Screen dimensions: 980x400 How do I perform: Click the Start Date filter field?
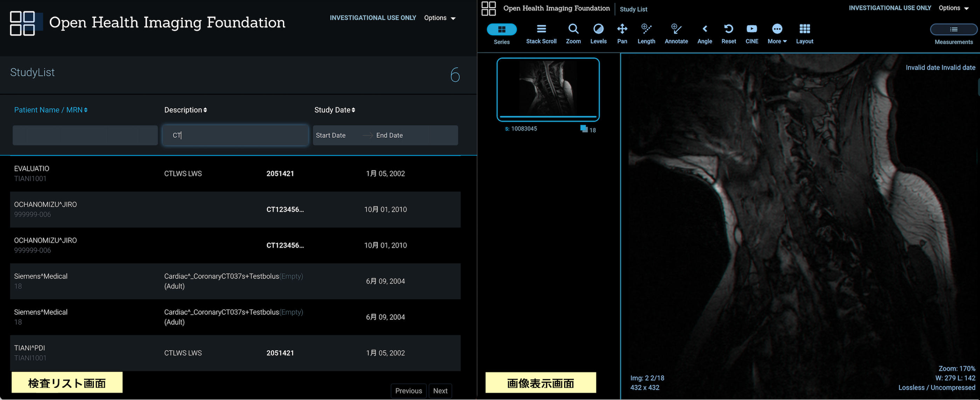[331, 135]
